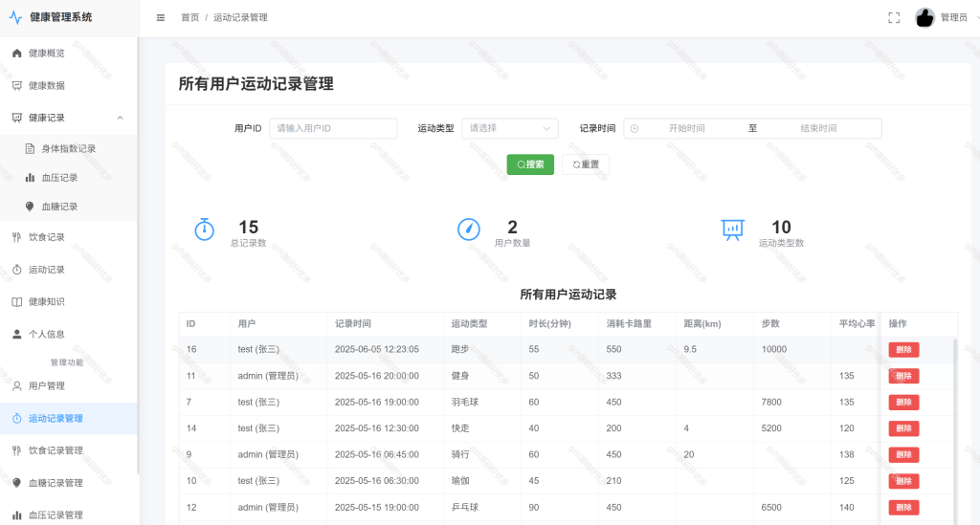
Task: Click the heartbeat logo icon of 健康管理系统
Action: pyautogui.click(x=15, y=17)
